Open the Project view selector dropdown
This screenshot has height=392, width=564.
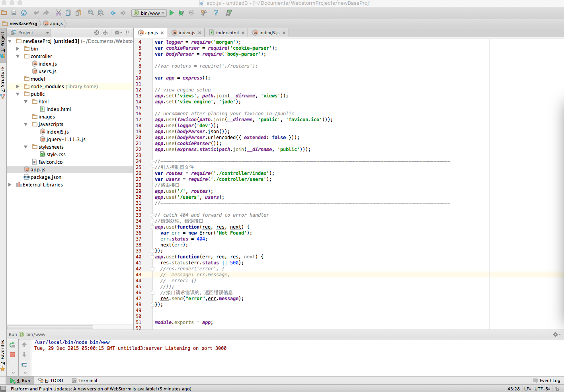tap(30, 33)
